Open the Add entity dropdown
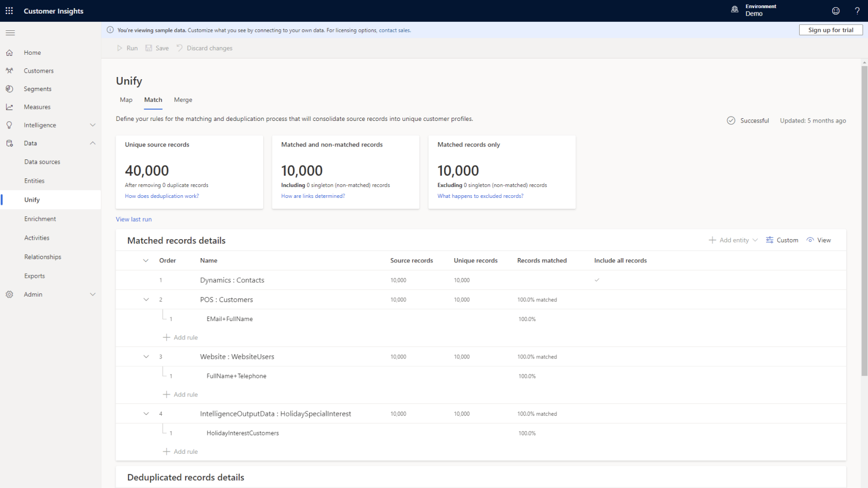 [x=733, y=240]
